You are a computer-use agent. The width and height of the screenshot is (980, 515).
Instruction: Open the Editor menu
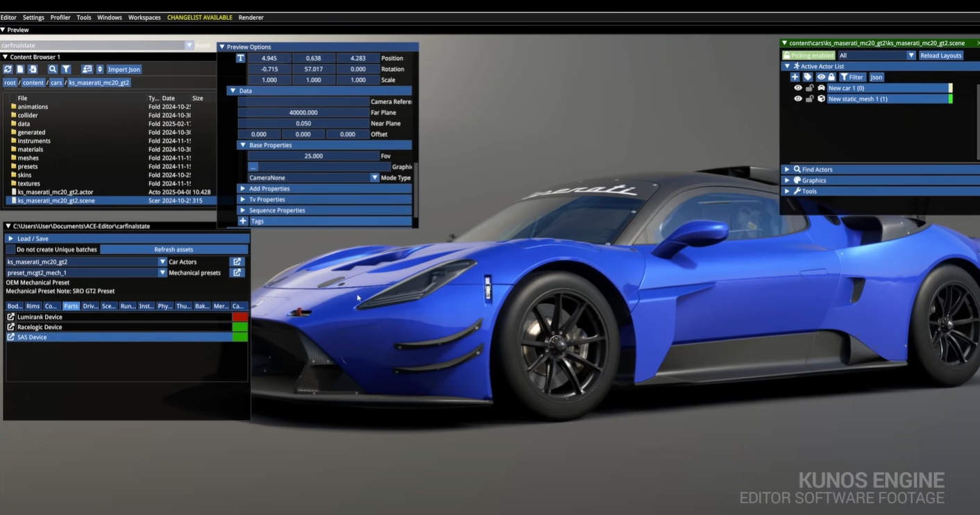click(8, 17)
